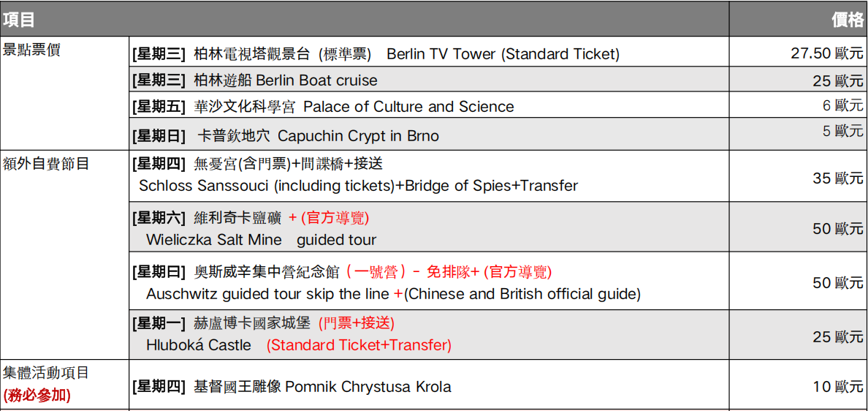Click the 35 歐元 price cell
This screenshot has height=411, width=868.
799,176
